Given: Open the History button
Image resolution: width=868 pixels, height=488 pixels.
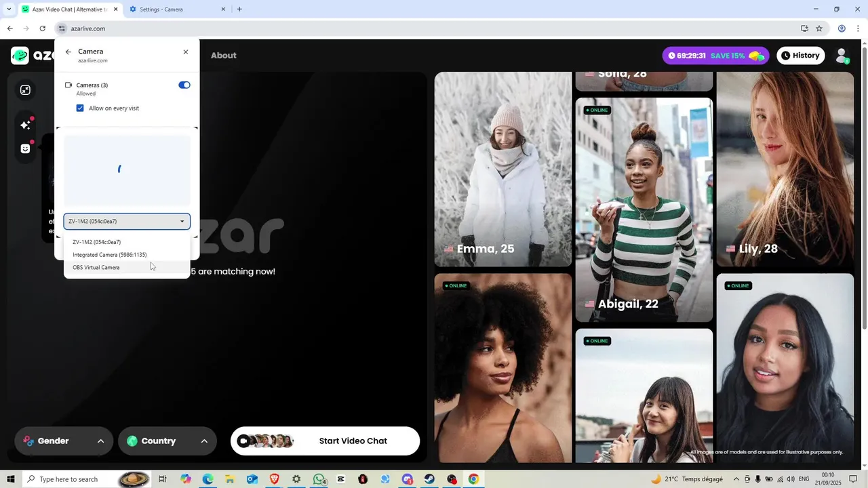Looking at the screenshot, I should (x=800, y=56).
